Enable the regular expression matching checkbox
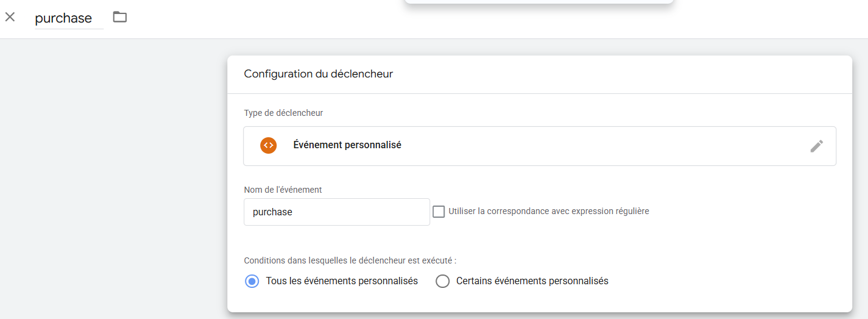The height and width of the screenshot is (319, 868). point(439,212)
